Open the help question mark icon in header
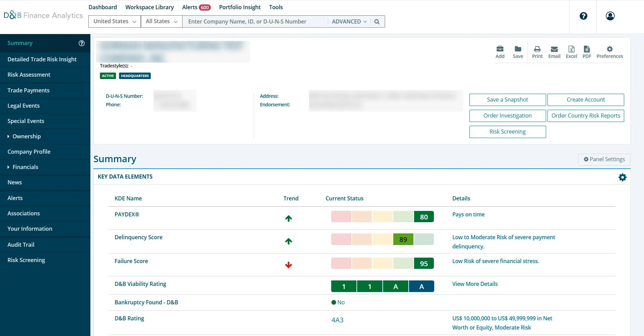 [x=583, y=16]
